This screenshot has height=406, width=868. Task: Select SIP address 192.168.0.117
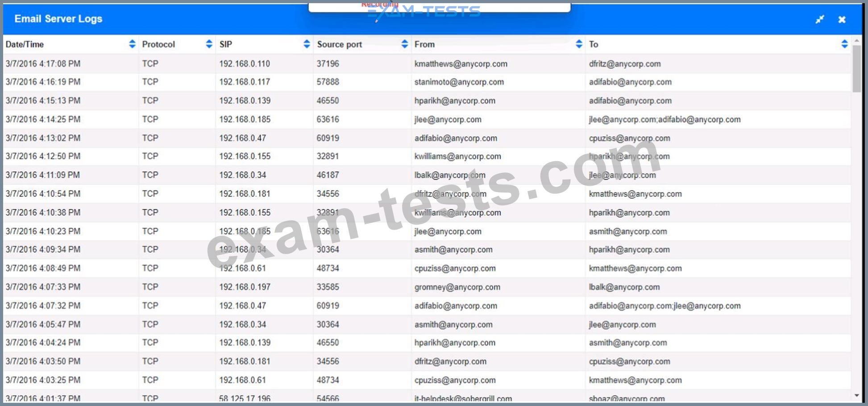pos(245,82)
